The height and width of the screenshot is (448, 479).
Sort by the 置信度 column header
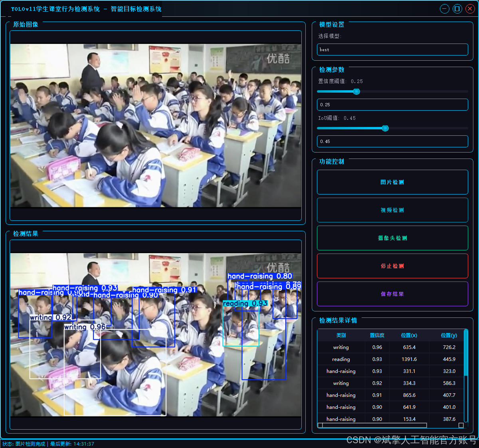click(x=377, y=335)
